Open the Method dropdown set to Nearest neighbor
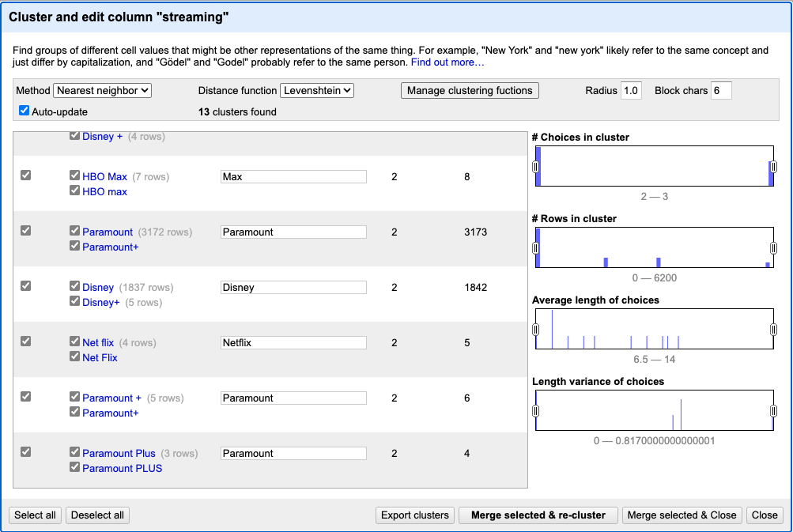793x532 pixels. click(x=102, y=91)
